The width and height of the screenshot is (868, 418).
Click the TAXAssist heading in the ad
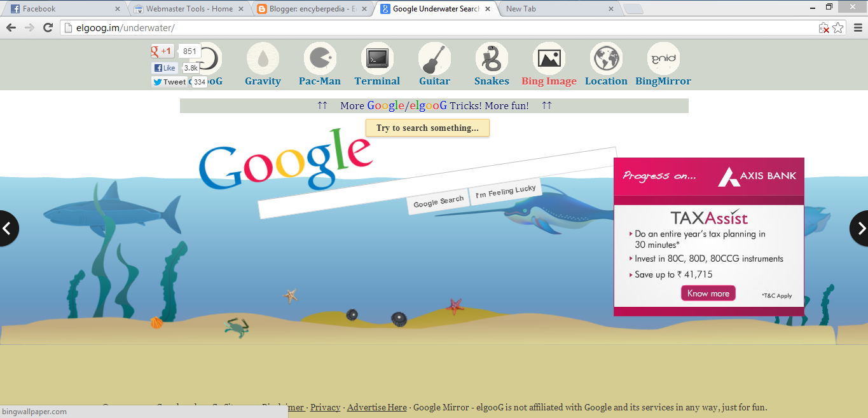pos(709,217)
